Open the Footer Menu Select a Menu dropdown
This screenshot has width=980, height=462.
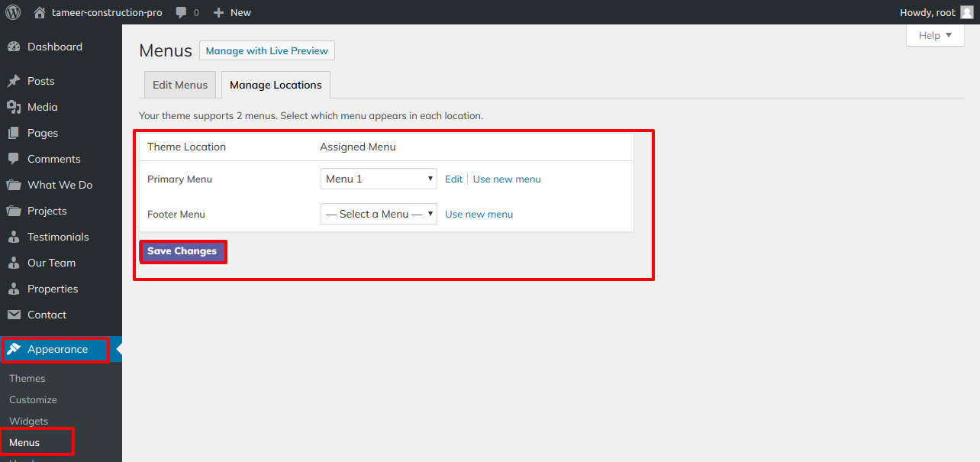379,214
